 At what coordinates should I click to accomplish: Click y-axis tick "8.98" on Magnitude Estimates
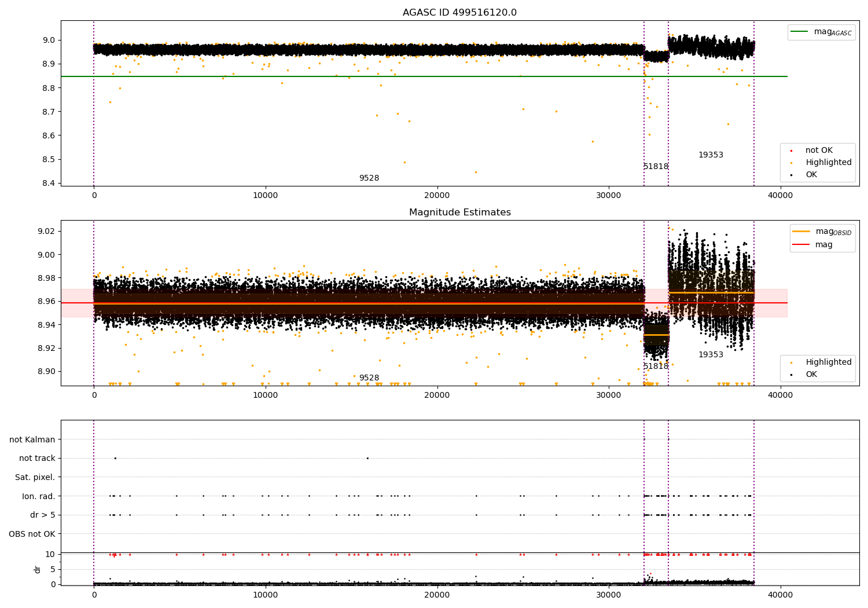47,279
